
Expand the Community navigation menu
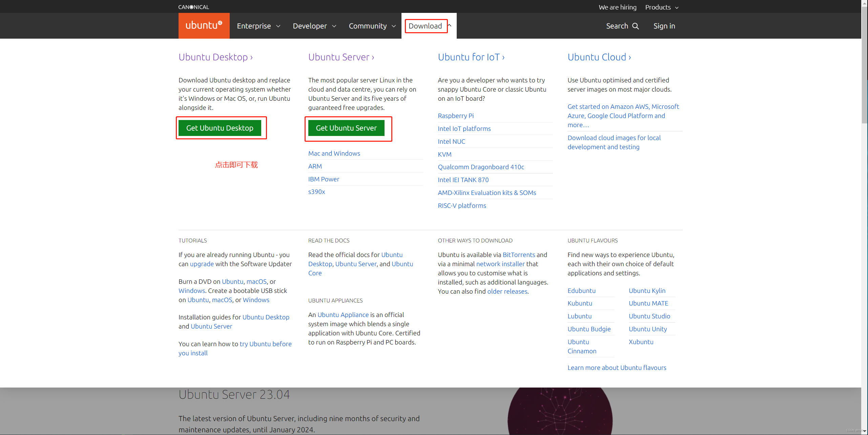(x=372, y=26)
